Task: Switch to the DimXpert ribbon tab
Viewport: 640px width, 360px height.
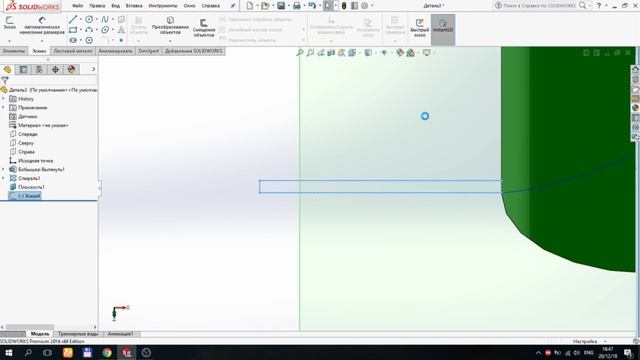Action: (149, 51)
